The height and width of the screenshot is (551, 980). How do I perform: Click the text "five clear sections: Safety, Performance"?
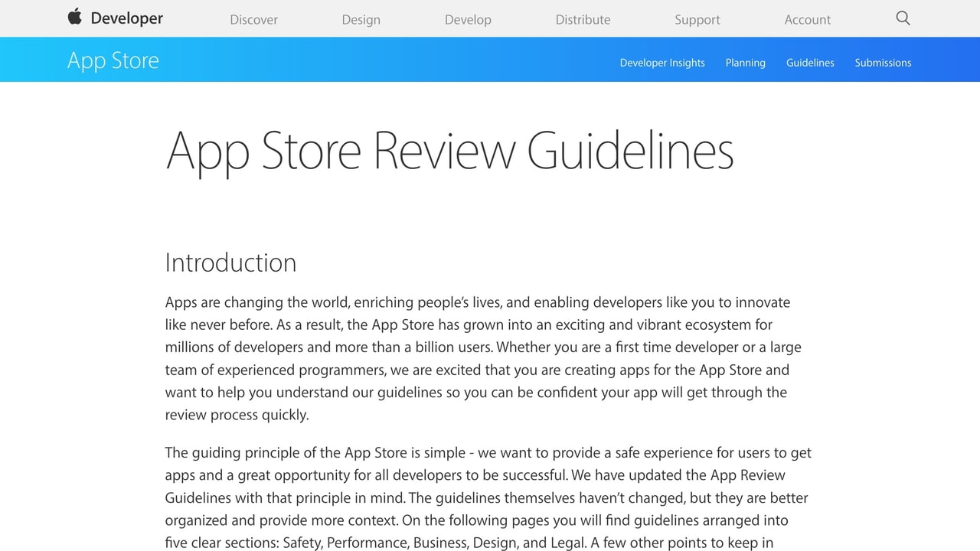click(x=288, y=543)
